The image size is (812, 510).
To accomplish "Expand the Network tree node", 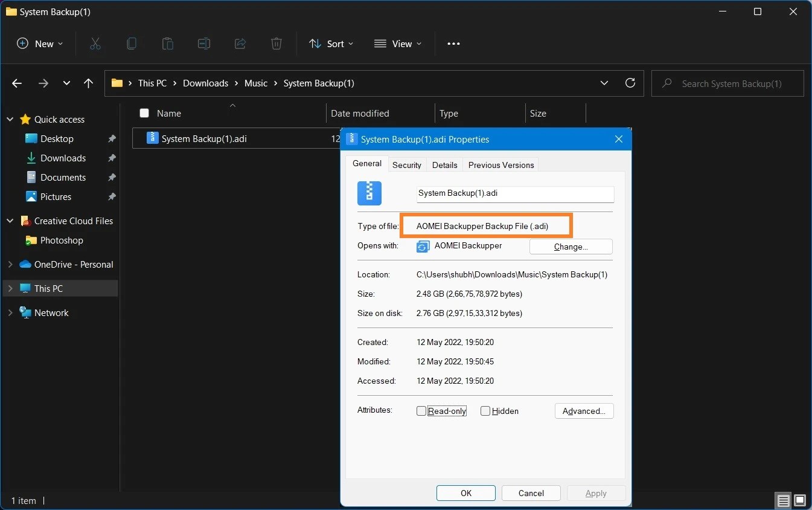I will tap(10, 312).
